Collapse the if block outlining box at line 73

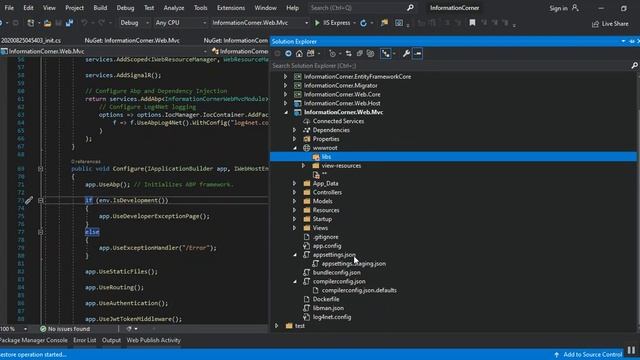point(40,200)
